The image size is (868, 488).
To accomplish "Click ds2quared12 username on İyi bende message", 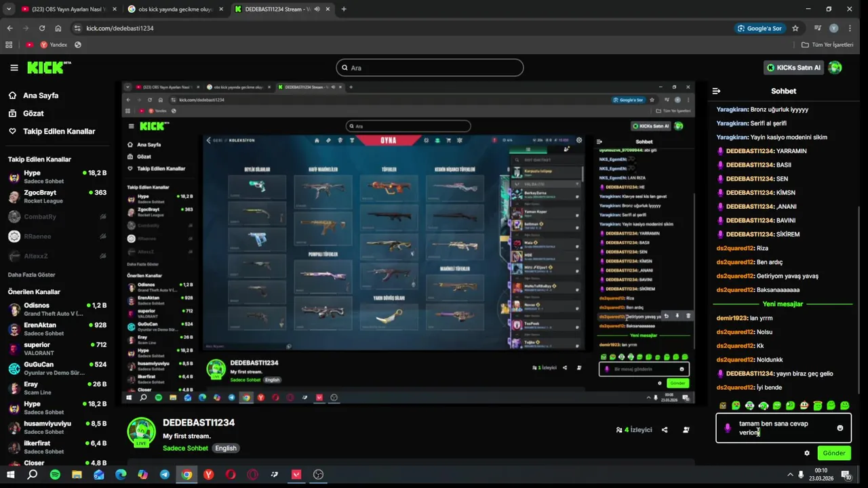I will point(735,388).
